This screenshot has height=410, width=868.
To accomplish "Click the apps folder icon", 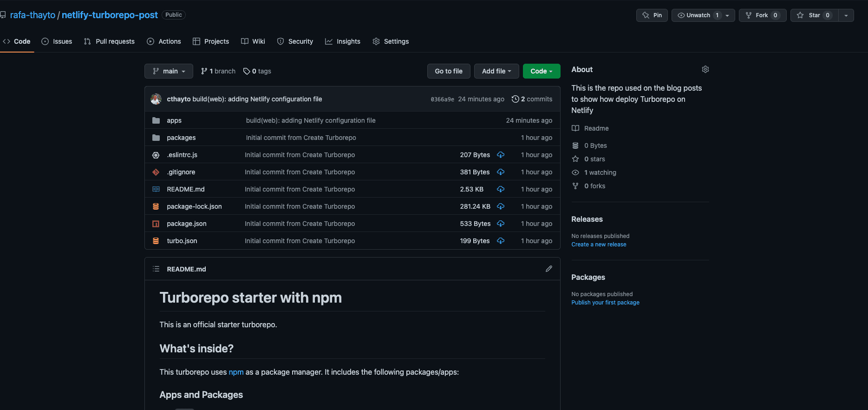I will 156,120.
